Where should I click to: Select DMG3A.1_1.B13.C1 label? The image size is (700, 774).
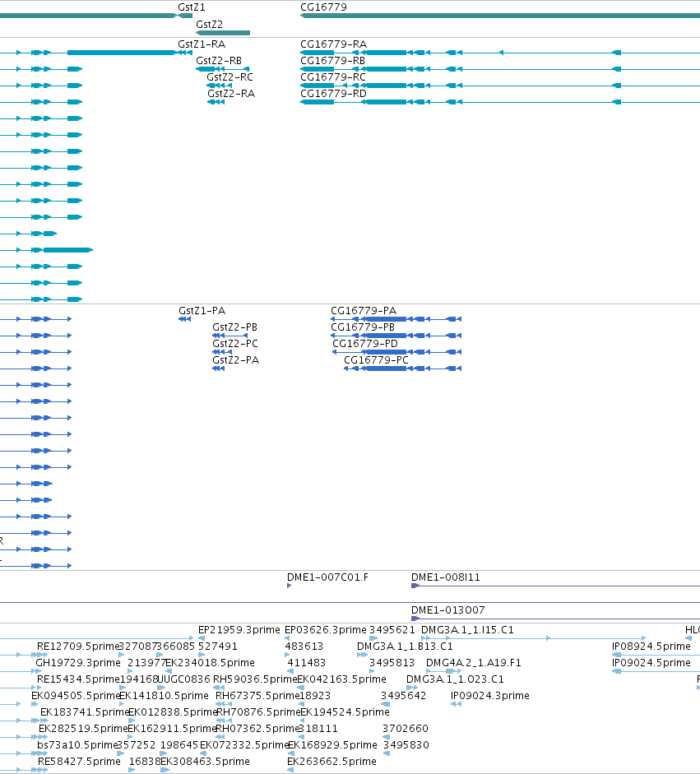click(405, 647)
